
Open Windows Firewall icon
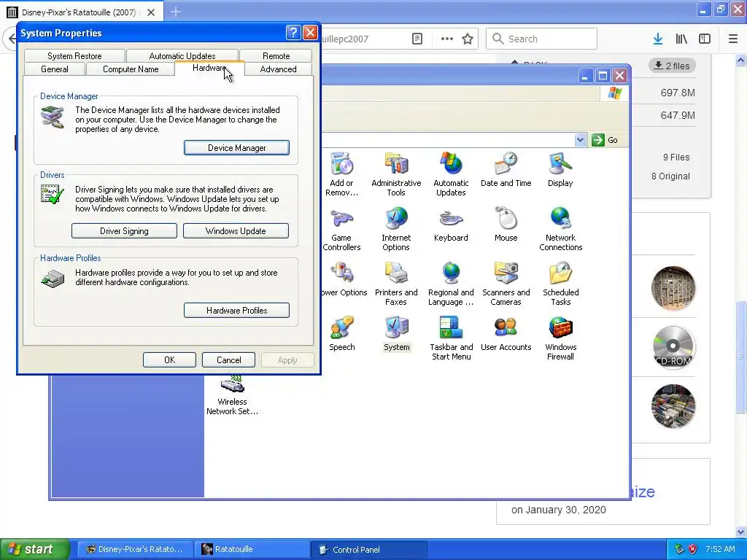pyautogui.click(x=561, y=338)
